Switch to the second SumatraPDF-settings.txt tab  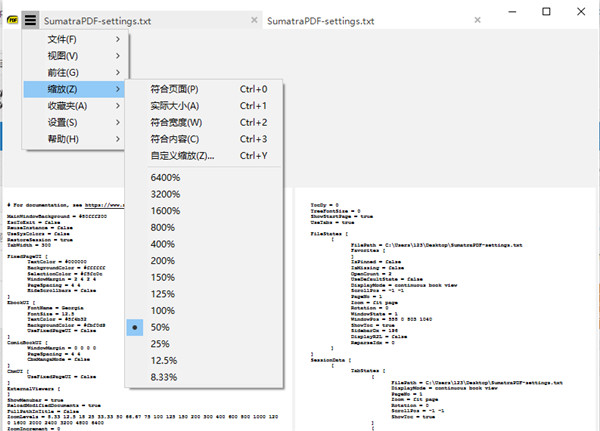pos(320,20)
